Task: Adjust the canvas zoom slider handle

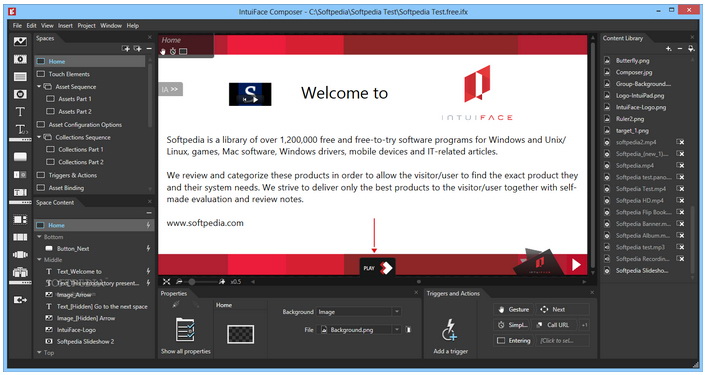Action: [x=192, y=282]
